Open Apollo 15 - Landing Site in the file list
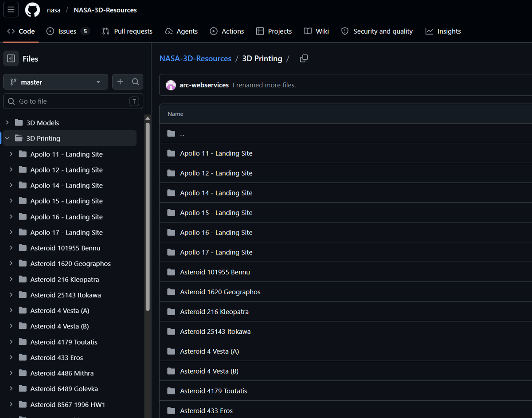Screen dimensions: 532x418 [x=216, y=213]
